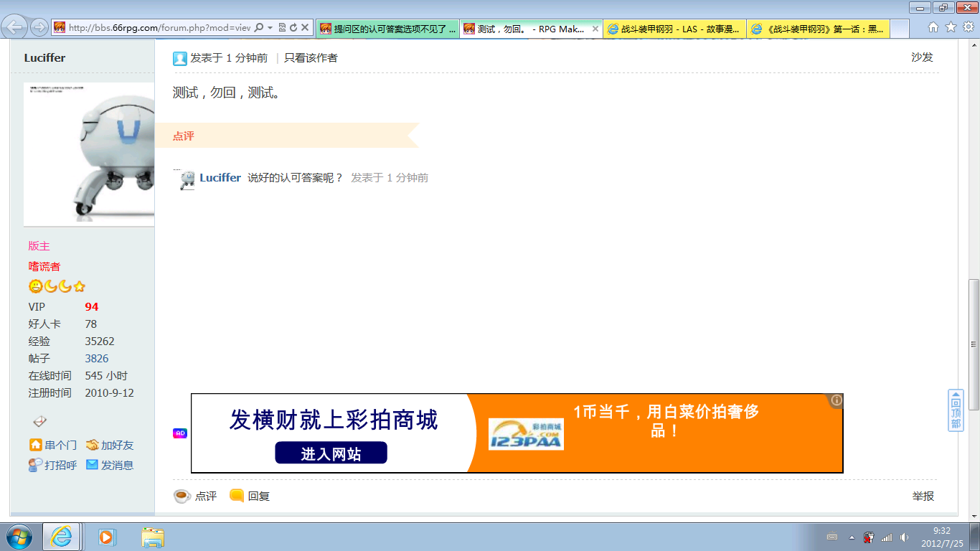Click the search magnifier in the address bar
The image size is (980, 551).
[x=259, y=27]
